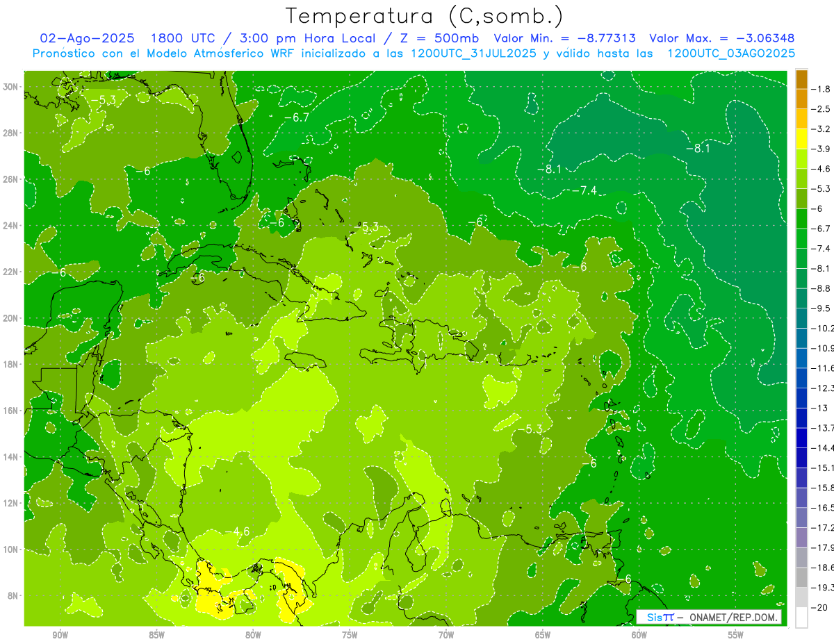Click gray legend swatch between -18.6 and -19.3
834x644 pixels.
801,577
